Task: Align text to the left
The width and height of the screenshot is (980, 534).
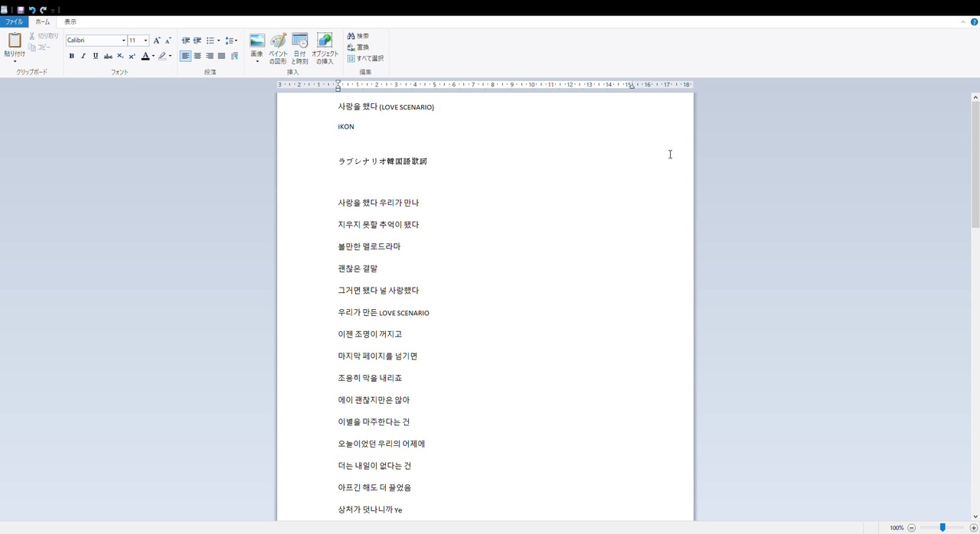Action: click(185, 56)
